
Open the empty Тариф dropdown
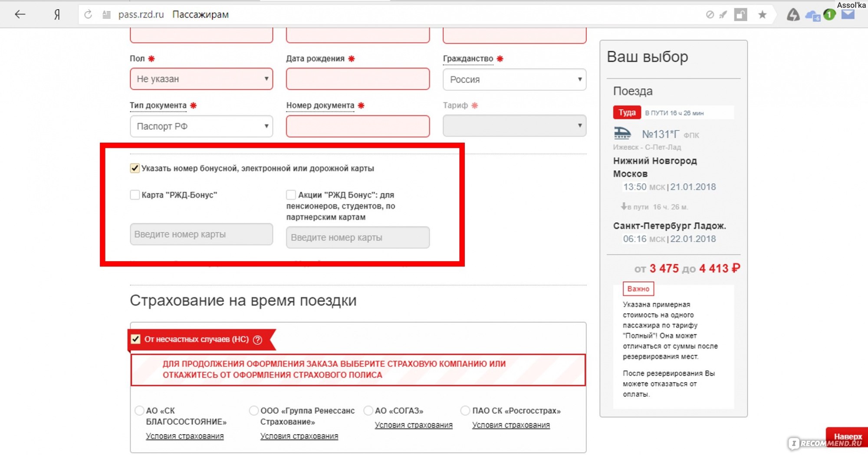(514, 126)
